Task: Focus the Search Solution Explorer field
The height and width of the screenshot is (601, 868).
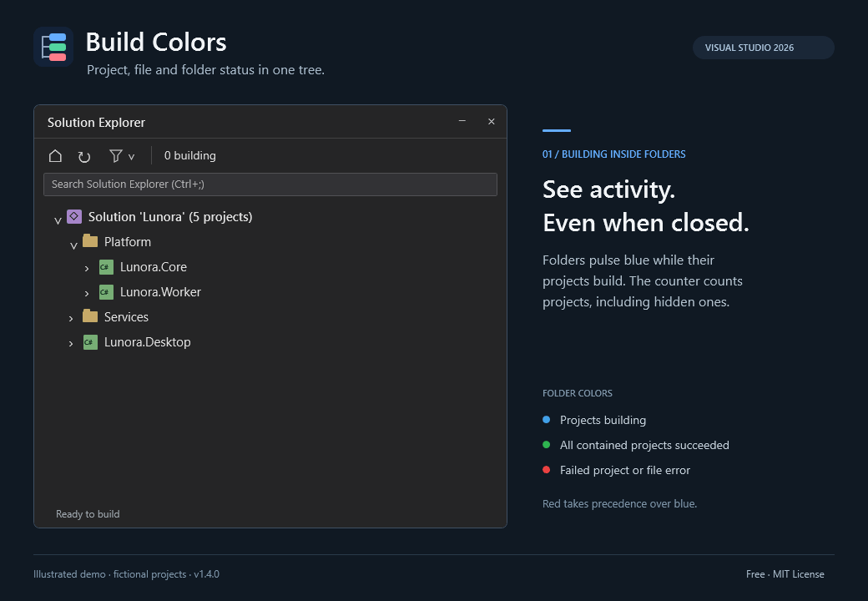Action: pos(270,184)
